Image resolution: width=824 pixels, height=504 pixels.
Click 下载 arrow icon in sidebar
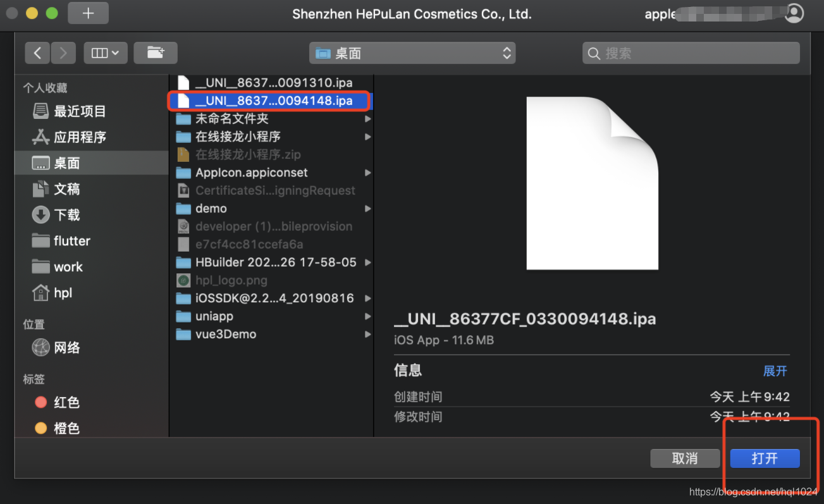[40, 215]
